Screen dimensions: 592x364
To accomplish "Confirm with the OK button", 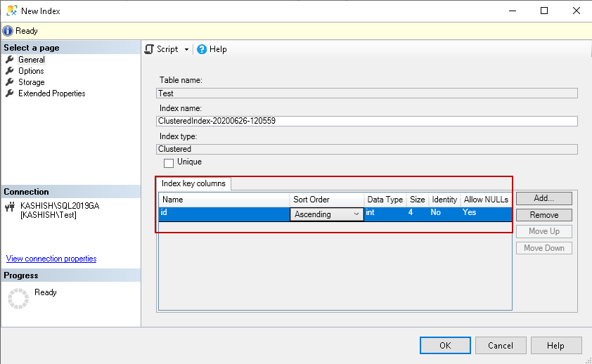I will point(445,346).
